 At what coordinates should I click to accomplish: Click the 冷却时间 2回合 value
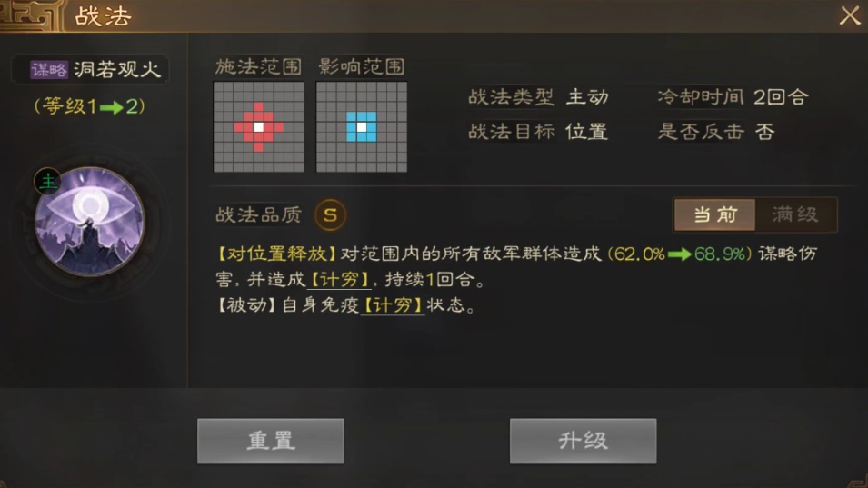pyautogui.click(x=781, y=97)
